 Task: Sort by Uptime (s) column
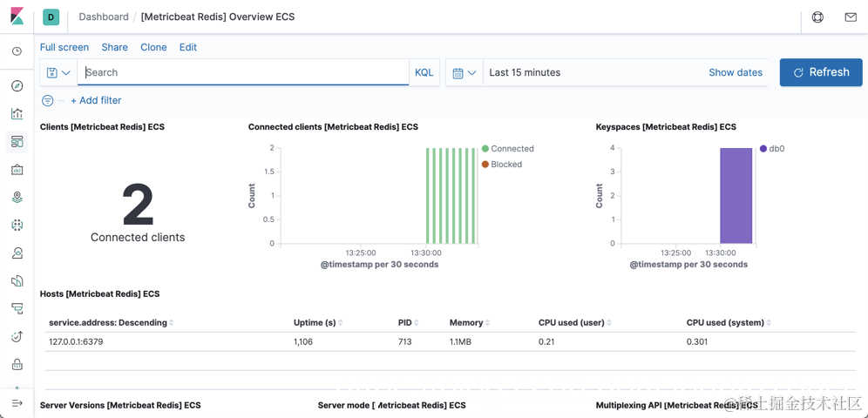tap(318, 322)
